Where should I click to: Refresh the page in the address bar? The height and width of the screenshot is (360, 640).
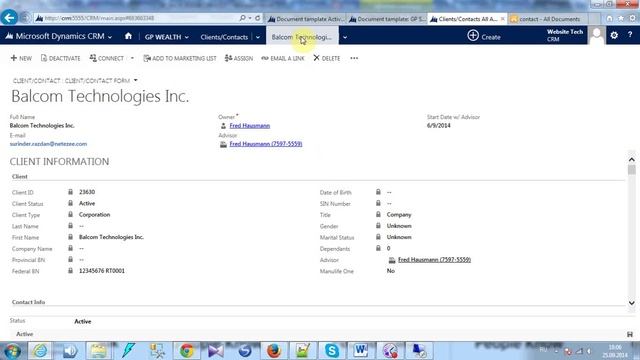click(258, 18)
